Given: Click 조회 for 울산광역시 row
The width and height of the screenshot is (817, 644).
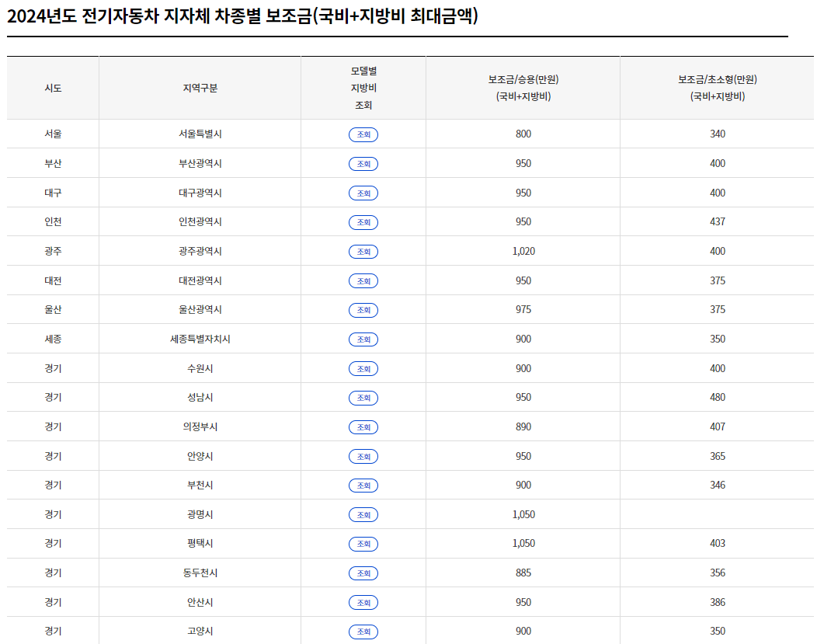Looking at the screenshot, I should 363,310.
